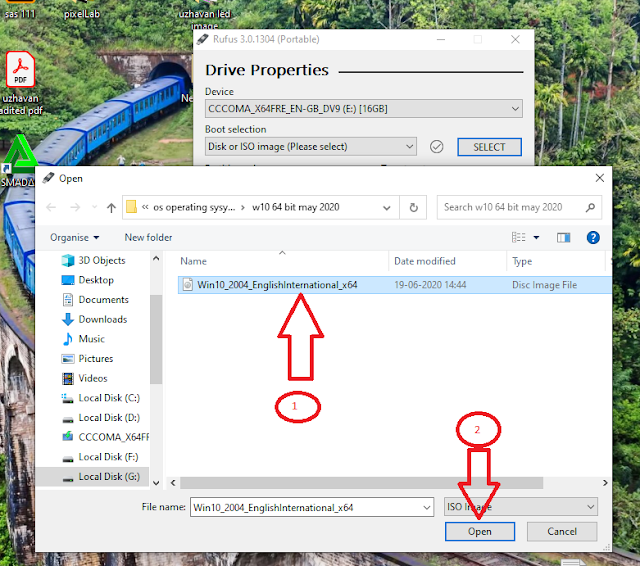Open recent locations dropdown arrow
Viewport: 640px width, 566px height.
(95, 208)
